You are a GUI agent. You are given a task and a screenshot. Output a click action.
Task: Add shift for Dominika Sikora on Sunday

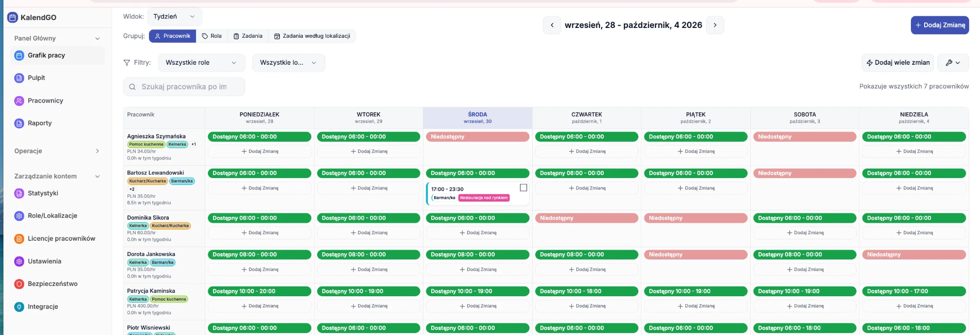pyautogui.click(x=914, y=233)
